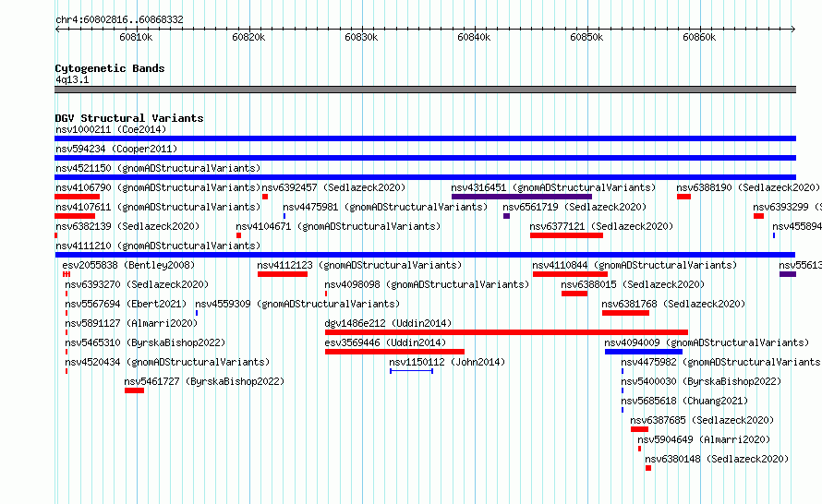Select the nsv6387685 (Sedlazeck2020) label

[702, 420]
